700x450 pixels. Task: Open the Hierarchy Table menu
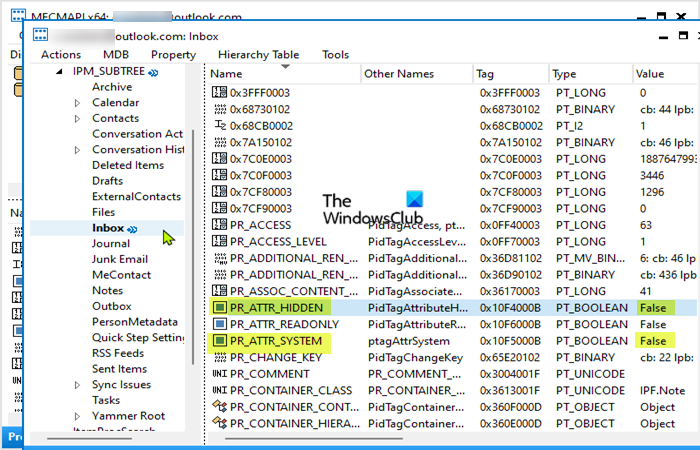pyautogui.click(x=258, y=54)
